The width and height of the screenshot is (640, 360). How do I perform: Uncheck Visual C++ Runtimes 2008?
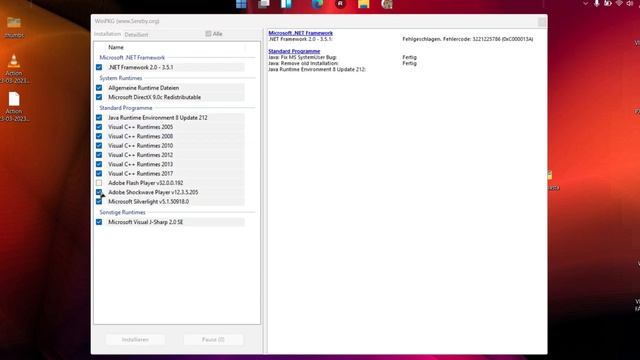(x=99, y=136)
